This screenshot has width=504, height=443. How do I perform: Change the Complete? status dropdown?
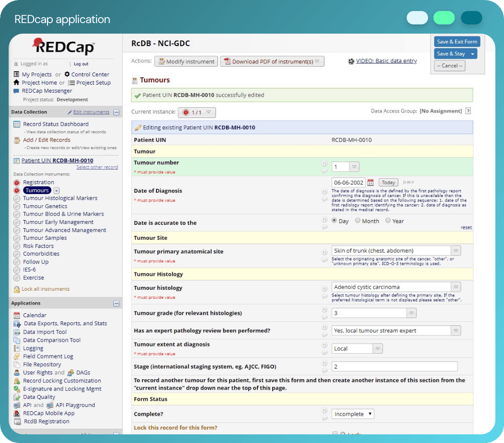[352, 414]
